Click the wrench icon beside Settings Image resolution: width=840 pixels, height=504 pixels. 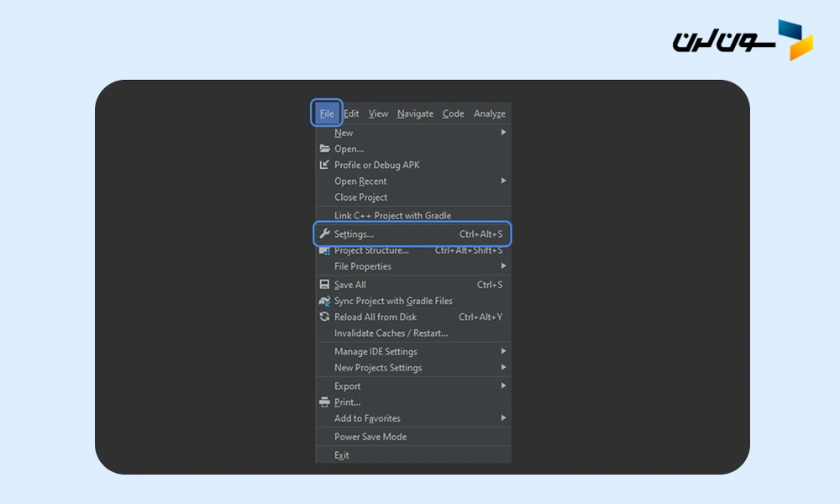[325, 234]
